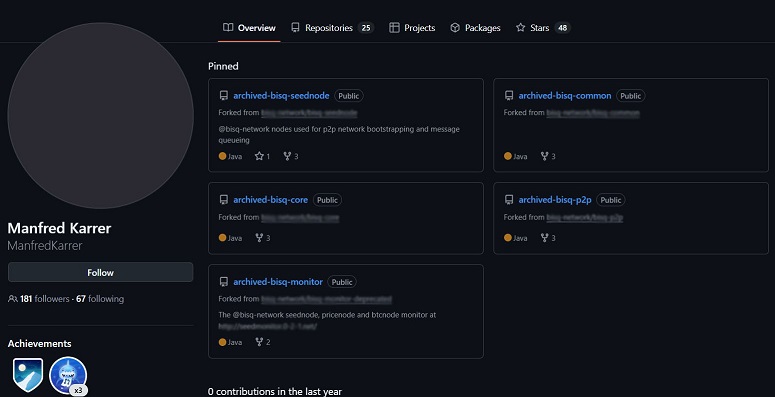
Task: Open the 67 following list
Action: pos(100,299)
